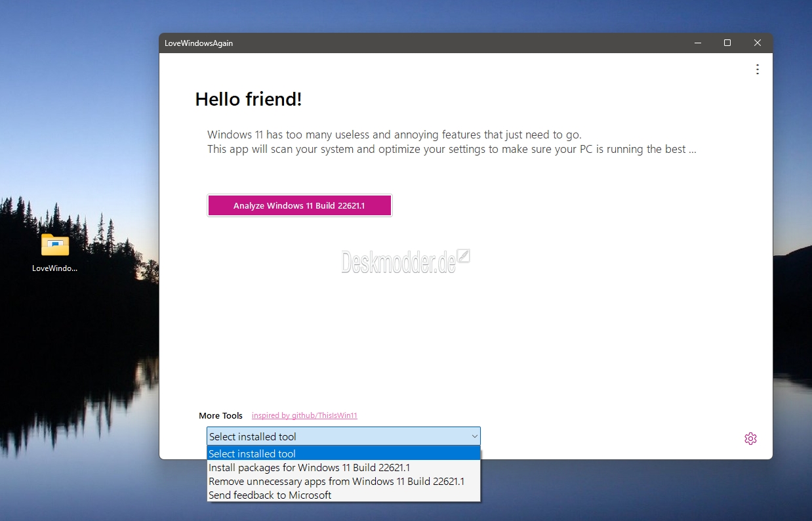Minimize the LoveWindowsAgain window
The height and width of the screenshot is (521, 812).
click(697, 43)
